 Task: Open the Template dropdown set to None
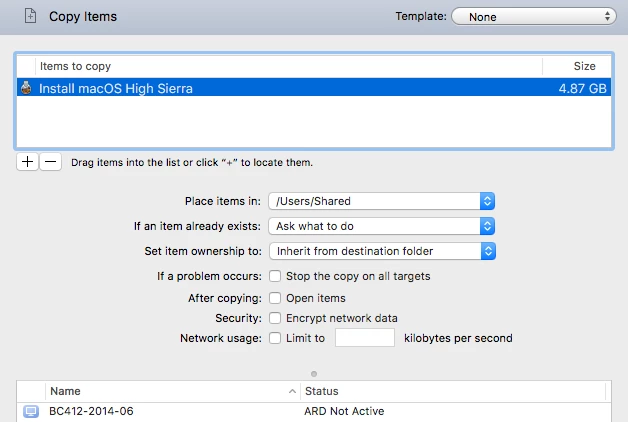point(534,16)
